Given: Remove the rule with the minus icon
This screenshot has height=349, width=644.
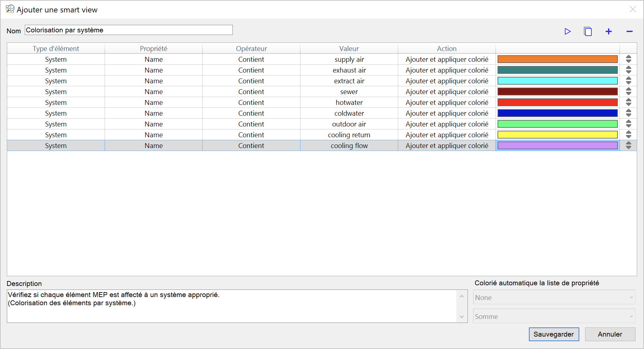Looking at the screenshot, I should (629, 31).
